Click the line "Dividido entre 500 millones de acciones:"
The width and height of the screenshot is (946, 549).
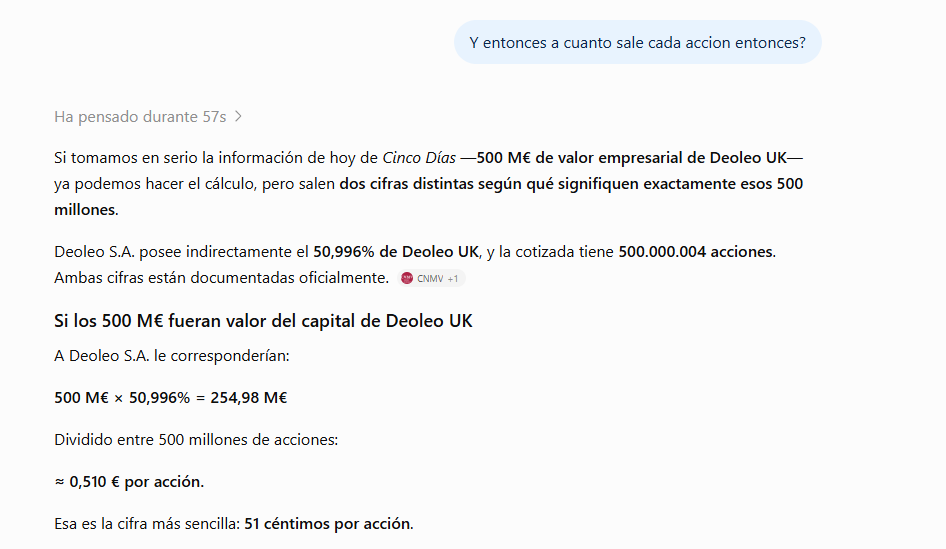click(x=196, y=440)
